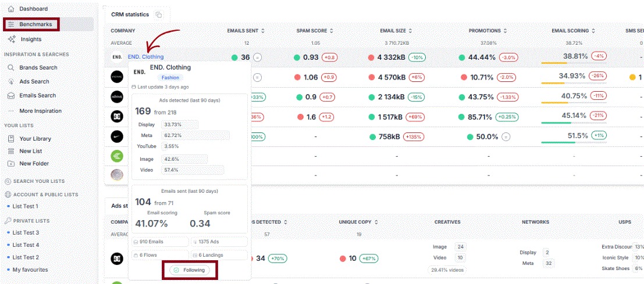Open Ads Search
Viewport: 644px width, 284px height.
point(34,81)
